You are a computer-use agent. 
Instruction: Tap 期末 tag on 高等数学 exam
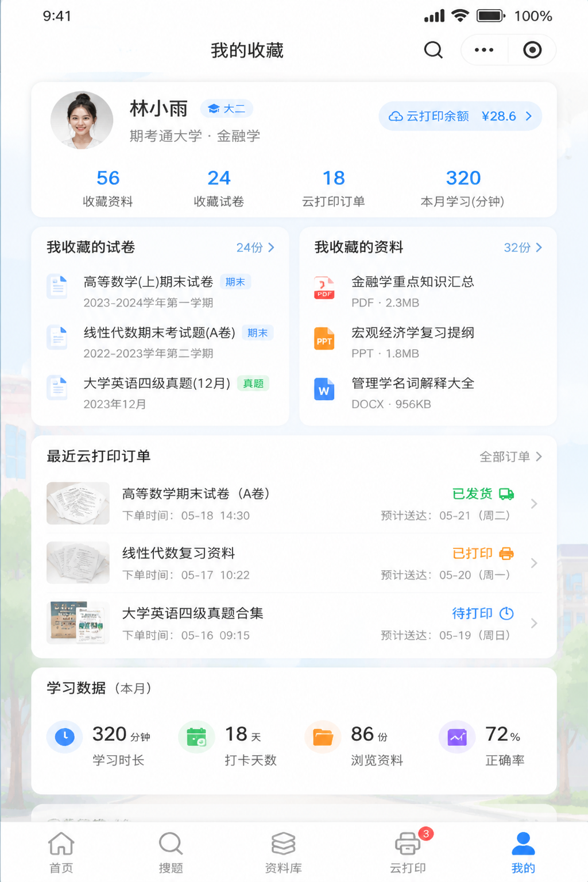click(235, 282)
